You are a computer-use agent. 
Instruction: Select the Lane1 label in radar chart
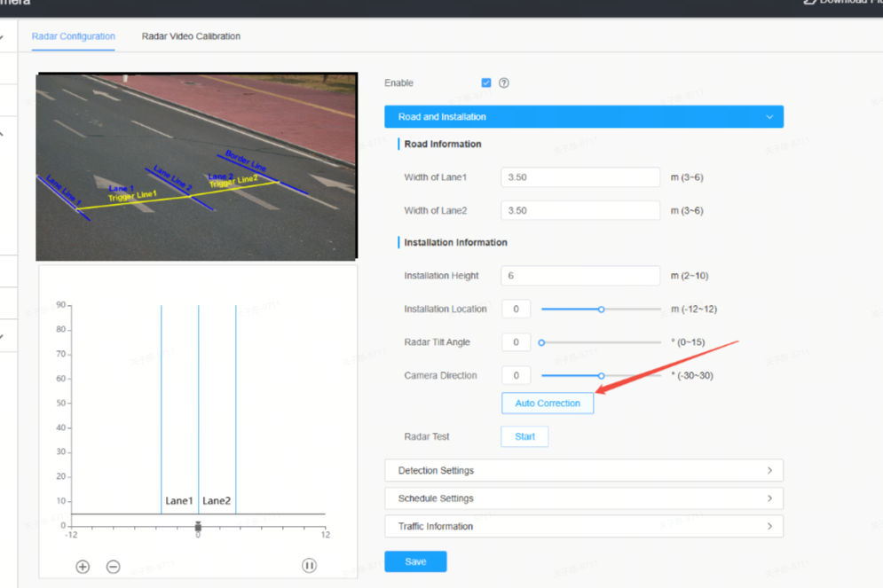[x=179, y=501]
